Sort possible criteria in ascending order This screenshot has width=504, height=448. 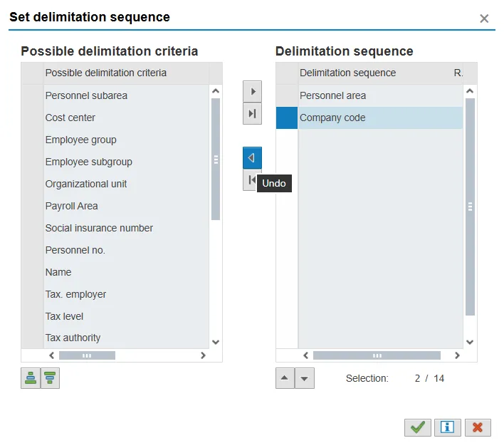tap(31, 378)
